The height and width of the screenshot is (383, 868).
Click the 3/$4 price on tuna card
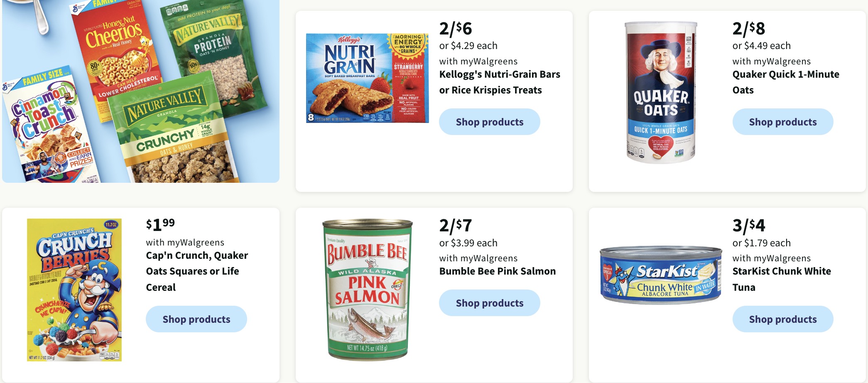(x=749, y=226)
